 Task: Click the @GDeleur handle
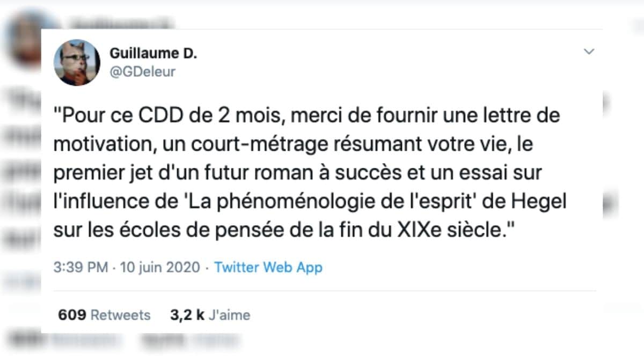tap(142, 72)
